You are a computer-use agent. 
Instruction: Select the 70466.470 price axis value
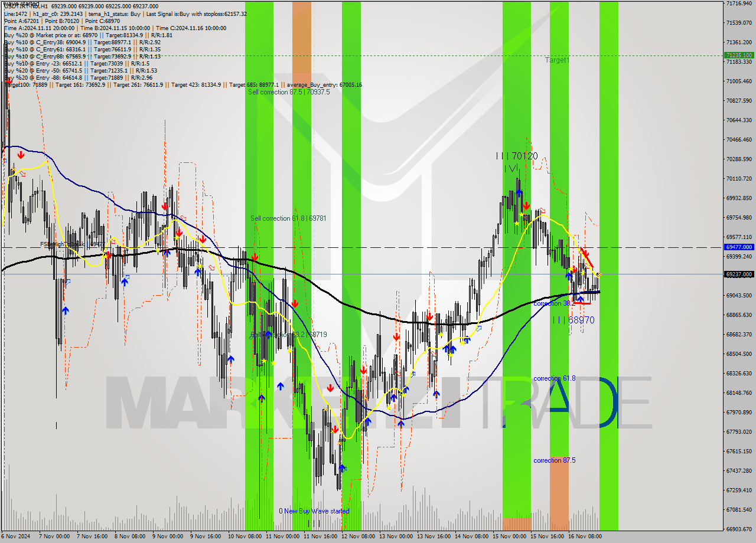pos(739,139)
